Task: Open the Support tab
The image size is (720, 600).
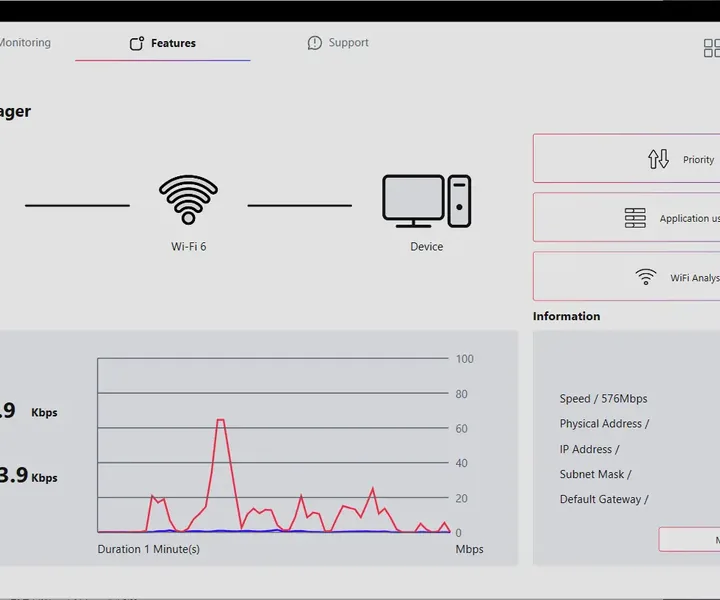Action: [x=338, y=43]
